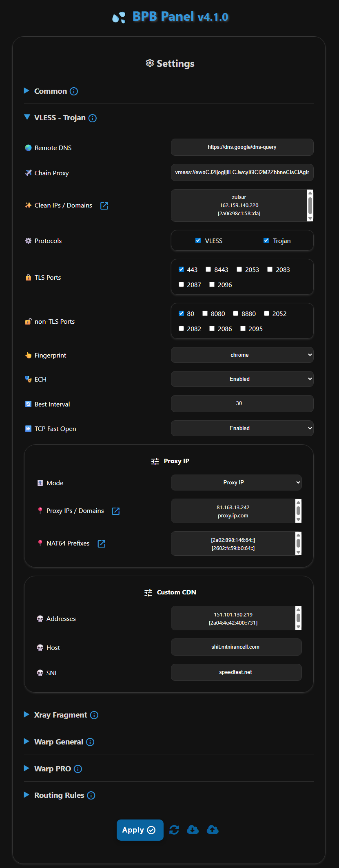This screenshot has width=339, height=868.
Task: Click the pointing hand icon beside Fingerprint
Action: coord(28,355)
